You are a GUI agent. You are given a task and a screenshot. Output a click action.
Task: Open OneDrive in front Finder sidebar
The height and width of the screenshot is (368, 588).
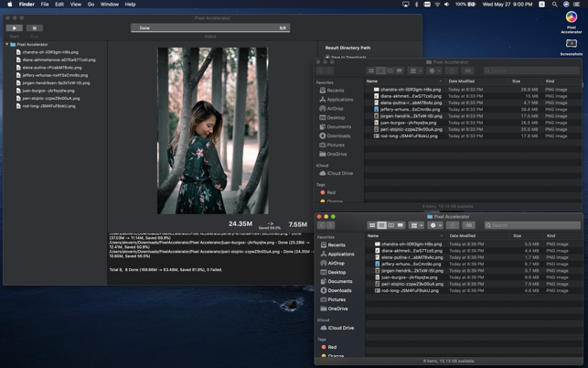point(334,308)
